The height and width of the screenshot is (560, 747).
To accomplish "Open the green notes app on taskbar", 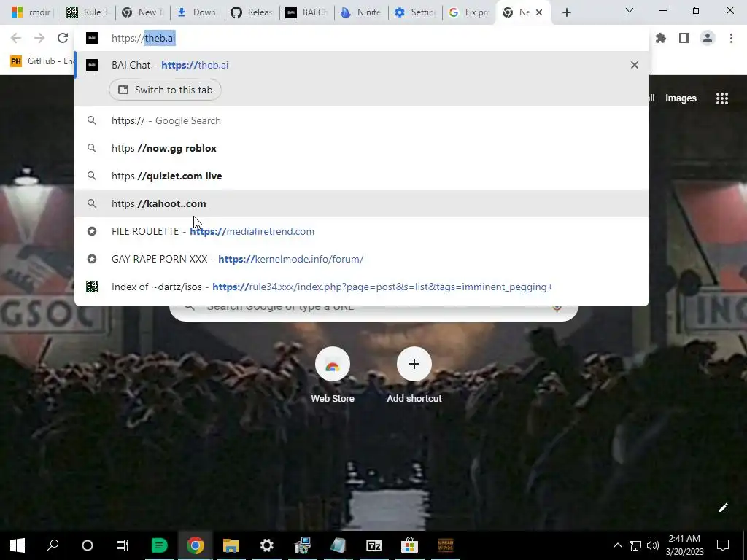I will point(160,545).
